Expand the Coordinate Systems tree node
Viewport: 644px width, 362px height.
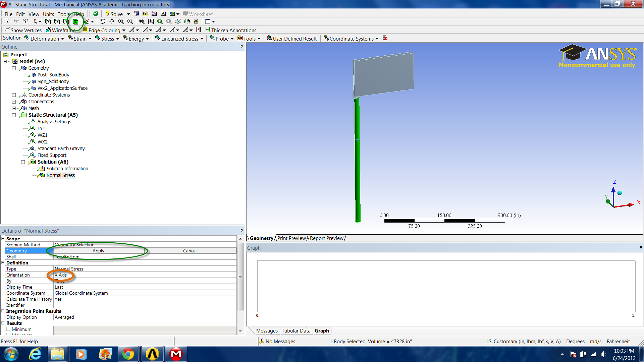point(14,95)
